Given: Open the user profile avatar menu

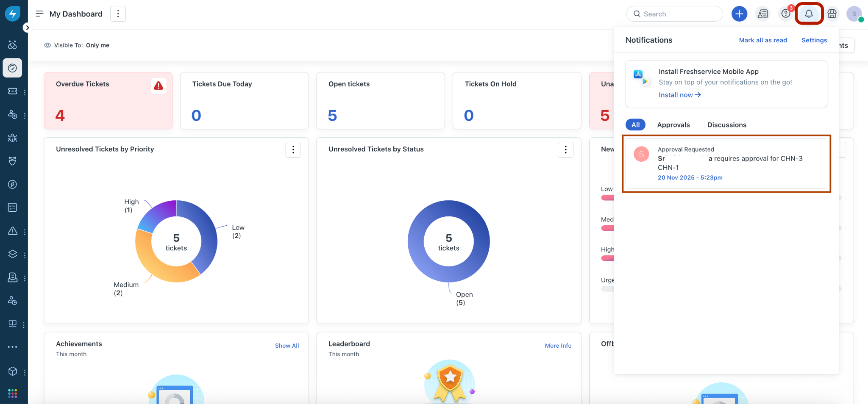Looking at the screenshot, I should pos(854,14).
